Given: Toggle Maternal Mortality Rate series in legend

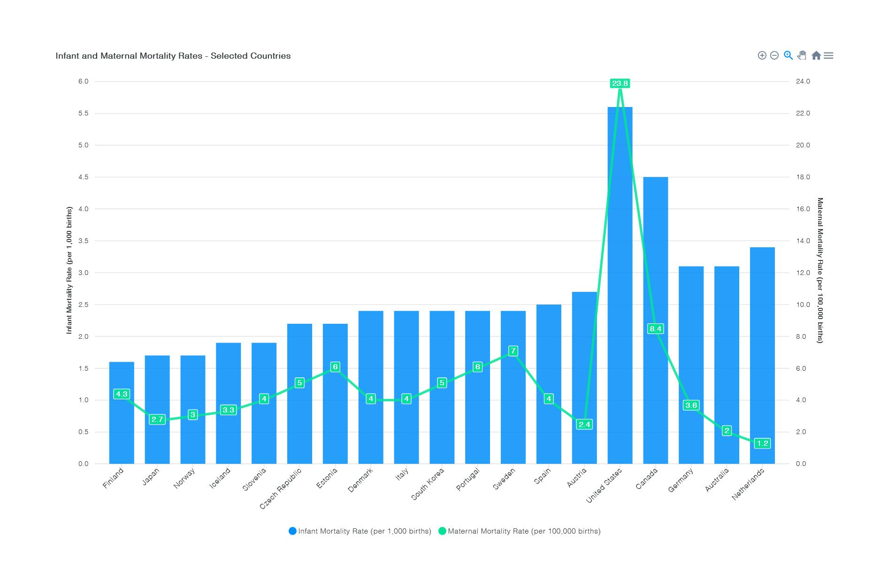Looking at the screenshot, I should (524, 531).
